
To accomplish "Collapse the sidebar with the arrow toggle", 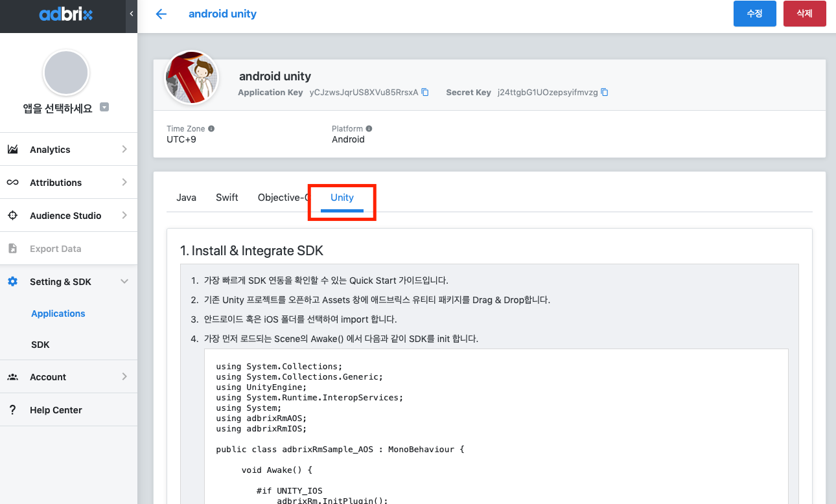I will tap(132, 14).
